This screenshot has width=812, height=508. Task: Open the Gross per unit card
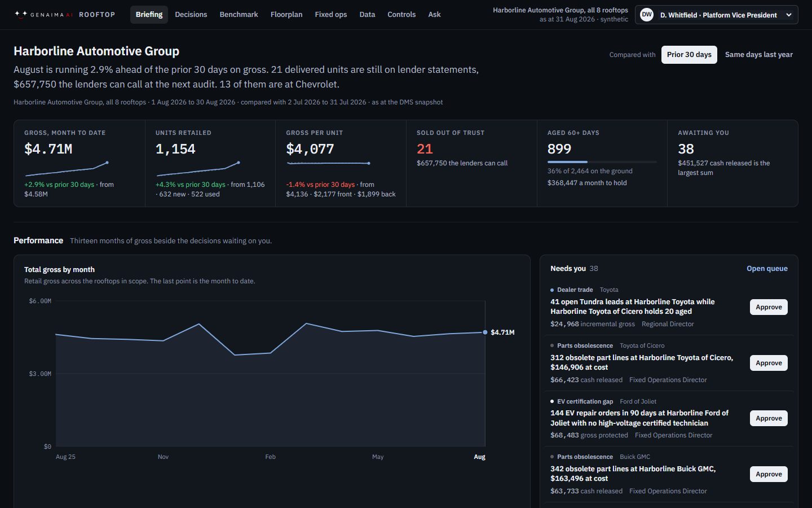(341, 163)
